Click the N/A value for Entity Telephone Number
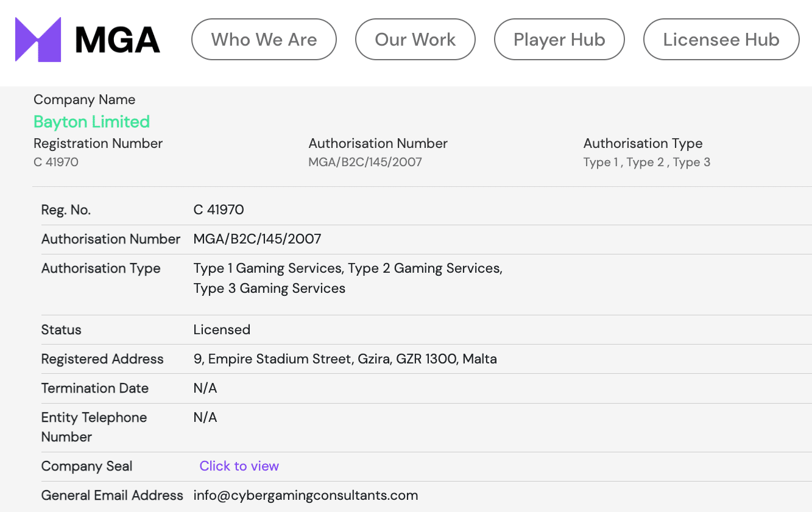 coord(205,418)
